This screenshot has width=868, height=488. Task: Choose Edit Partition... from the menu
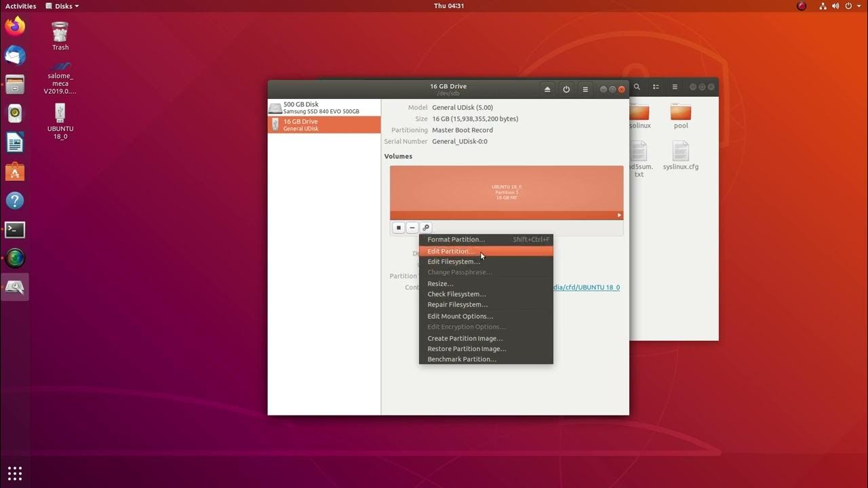coord(486,251)
